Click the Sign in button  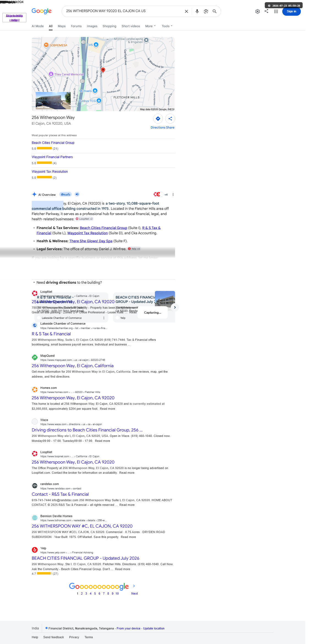pyautogui.click(x=291, y=12)
